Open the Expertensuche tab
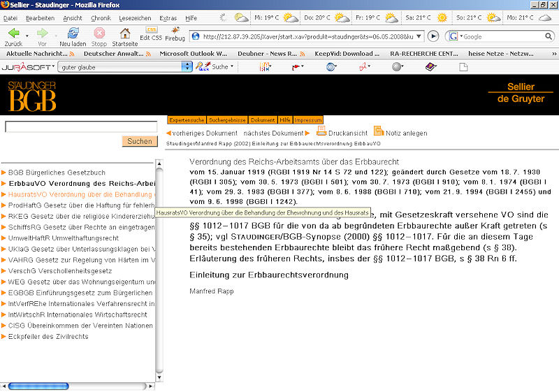Screen dimensions: 559x392 (x=187, y=120)
